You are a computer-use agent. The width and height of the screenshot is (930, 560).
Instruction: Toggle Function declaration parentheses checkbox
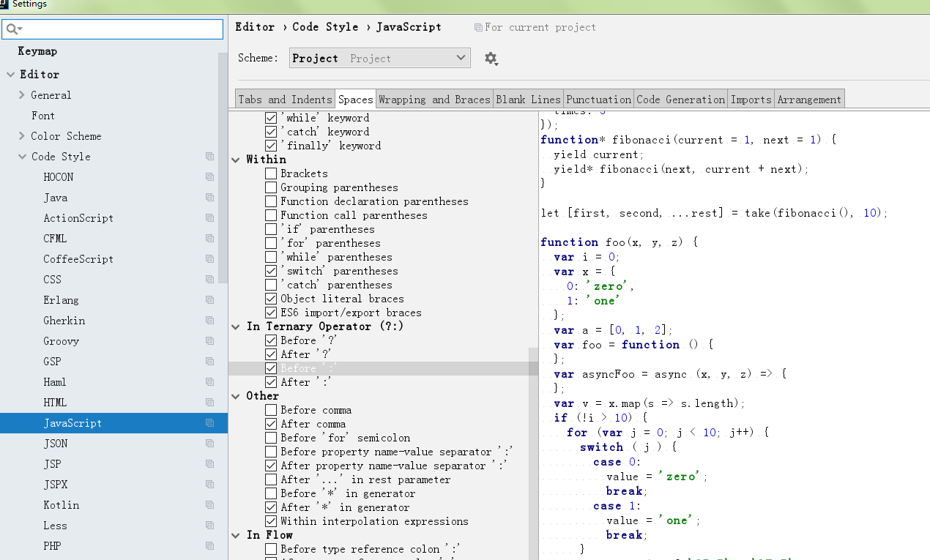click(271, 201)
